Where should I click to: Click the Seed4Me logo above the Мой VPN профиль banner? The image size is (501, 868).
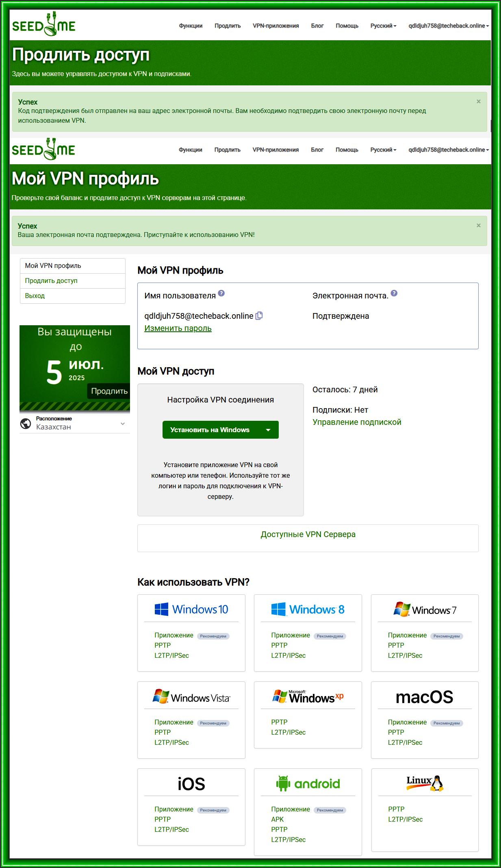[43, 148]
